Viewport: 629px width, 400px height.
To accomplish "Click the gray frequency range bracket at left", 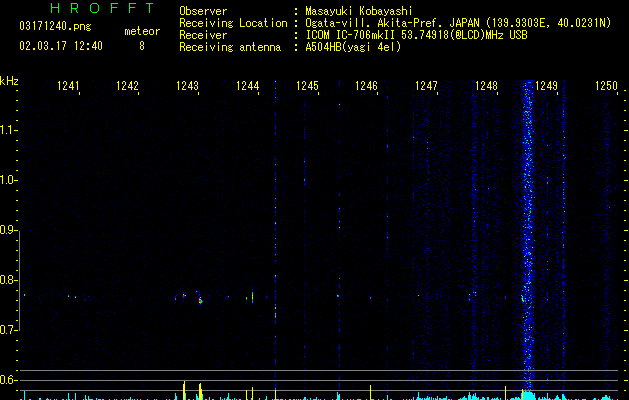I will pos(19,280).
